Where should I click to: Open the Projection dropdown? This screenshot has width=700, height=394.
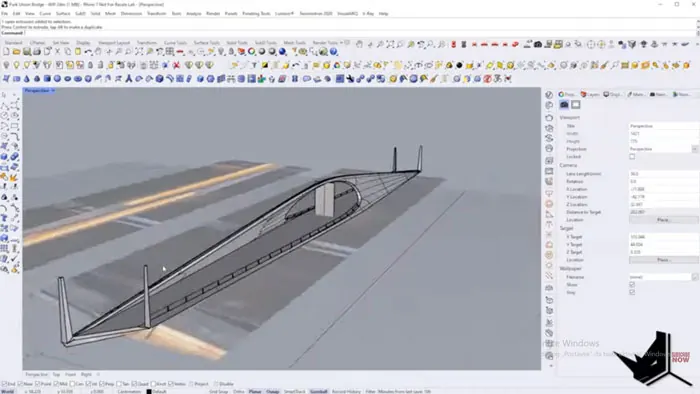[695, 149]
